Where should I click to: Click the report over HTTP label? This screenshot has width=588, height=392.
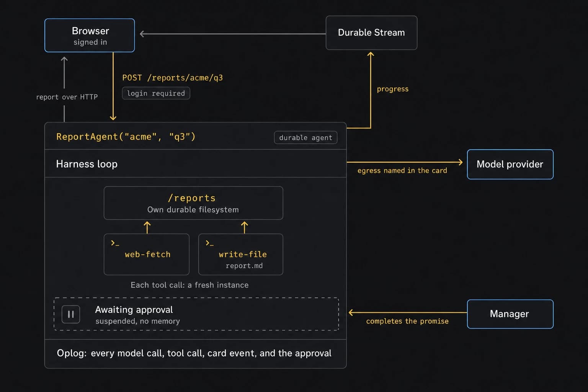[67, 97]
